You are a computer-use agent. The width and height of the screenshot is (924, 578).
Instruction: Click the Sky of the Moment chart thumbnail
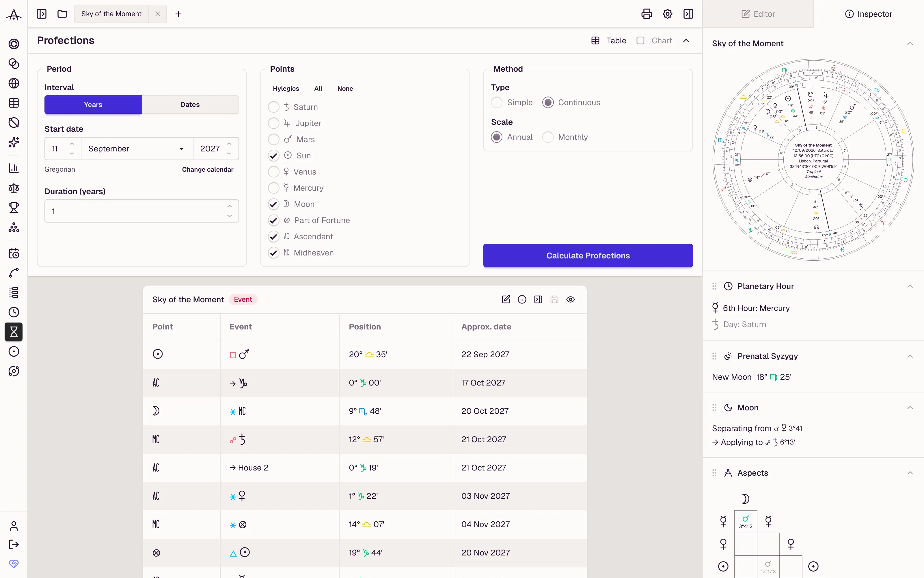point(813,160)
